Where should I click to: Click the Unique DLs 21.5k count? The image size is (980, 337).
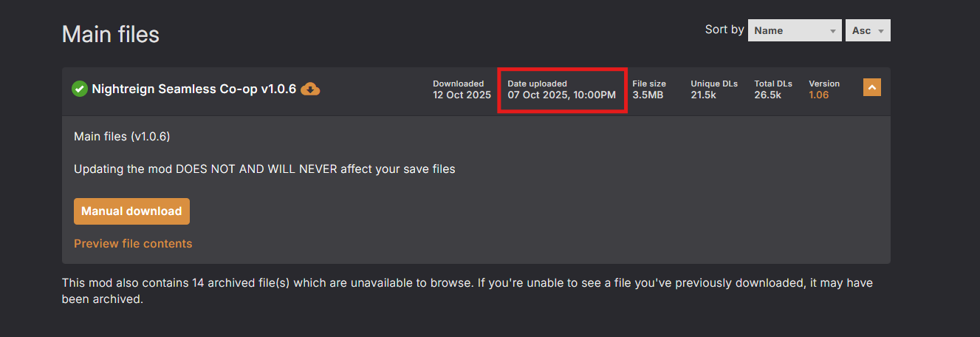tap(703, 95)
